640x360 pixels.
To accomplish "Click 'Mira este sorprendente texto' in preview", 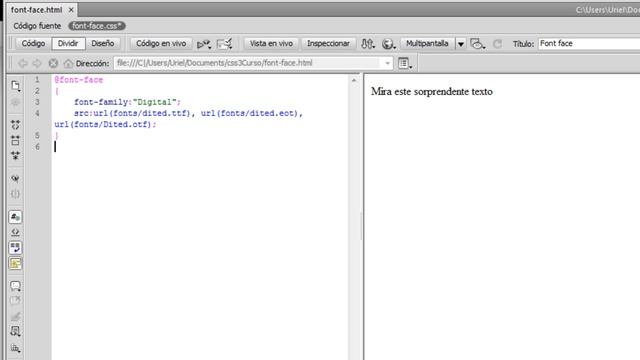I will pyautogui.click(x=431, y=91).
